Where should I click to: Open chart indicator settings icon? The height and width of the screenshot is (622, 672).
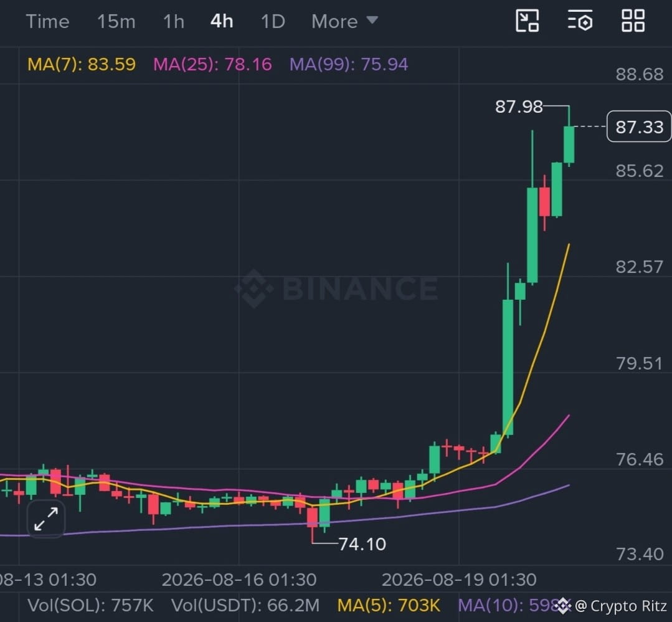click(x=580, y=21)
